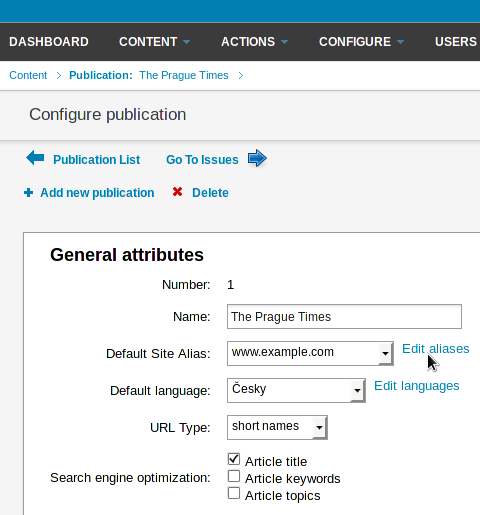This screenshot has width=480, height=515.
Task: Click the plus icon for adding a publication
Action: point(29,193)
